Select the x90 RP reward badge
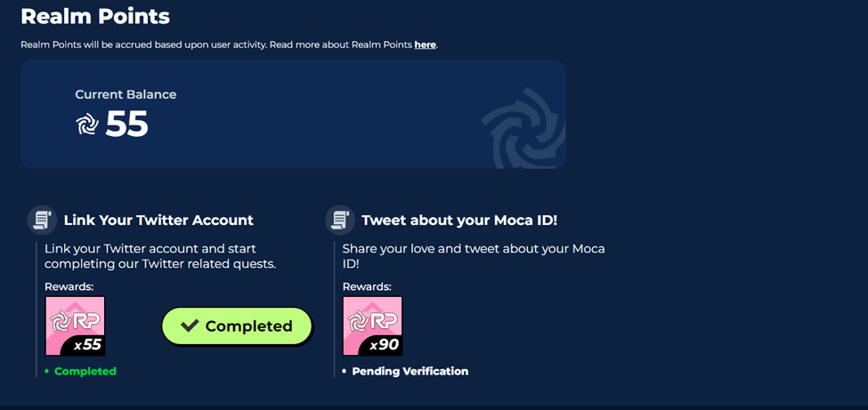This screenshot has width=868, height=410. click(372, 326)
